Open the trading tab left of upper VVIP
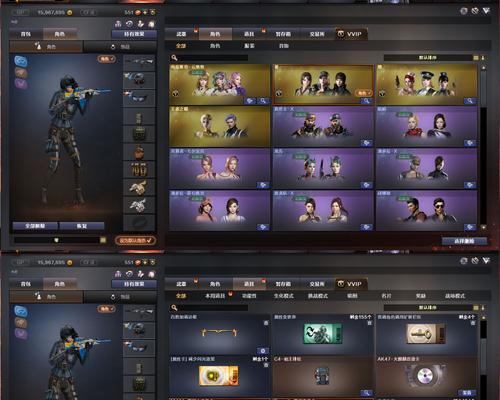This screenshot has width=500, height=400. coord(317,34)
